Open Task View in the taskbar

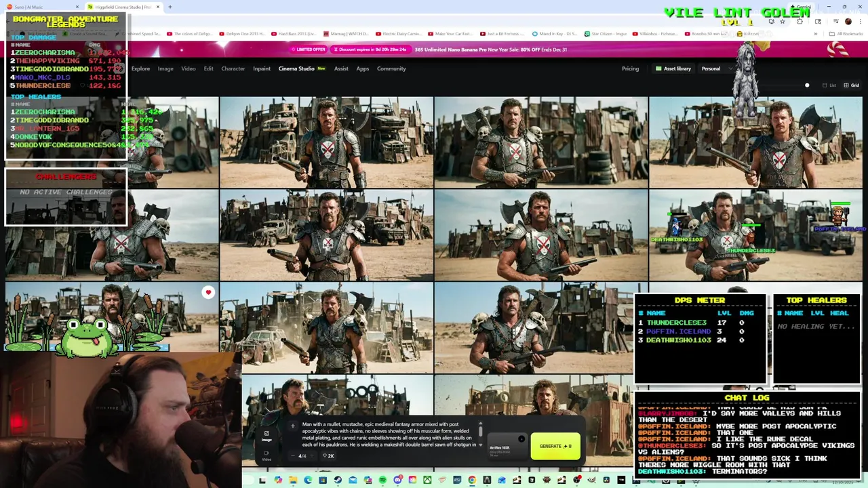[262, 480]
